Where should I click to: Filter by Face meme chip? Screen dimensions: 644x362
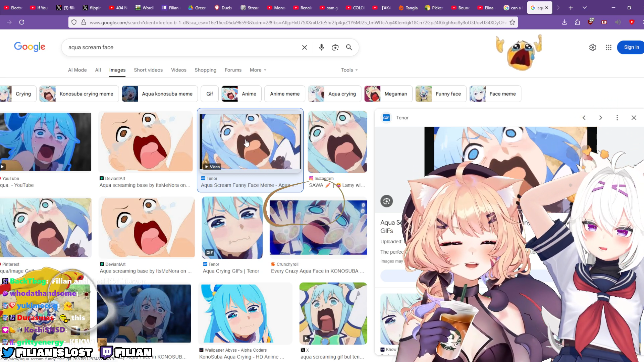click(x=495, y=94)
